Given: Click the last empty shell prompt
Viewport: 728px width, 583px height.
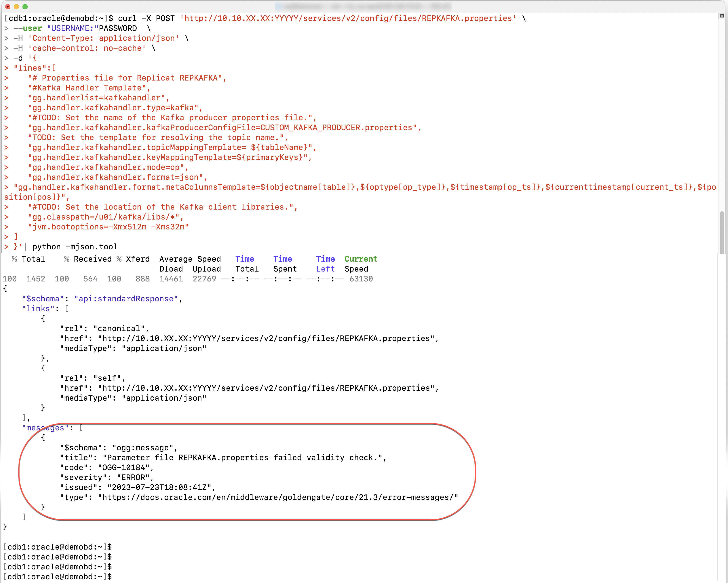Looking at the screenshot, I should (x=57, y=577).
